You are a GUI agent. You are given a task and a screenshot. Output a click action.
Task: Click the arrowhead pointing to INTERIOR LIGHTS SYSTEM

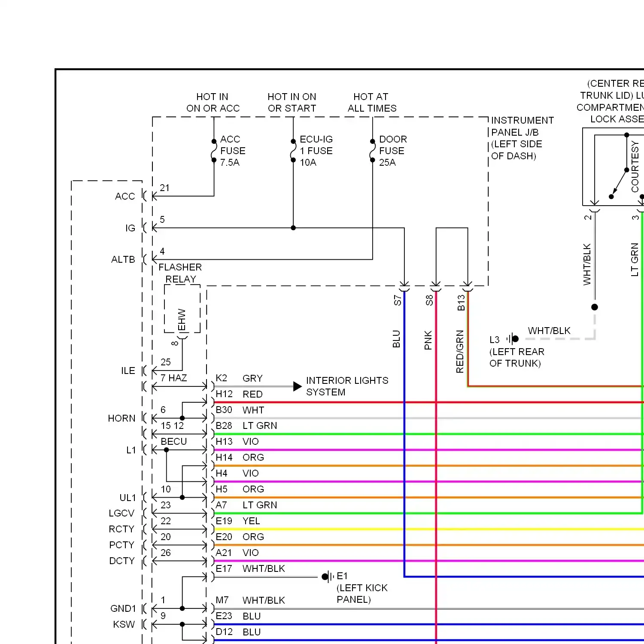(298, 386)
